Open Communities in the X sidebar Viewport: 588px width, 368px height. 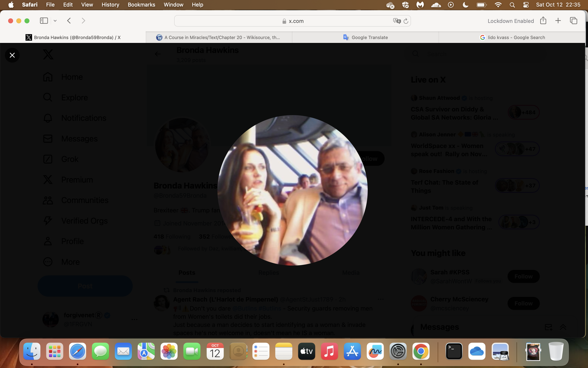coord(76,200)
